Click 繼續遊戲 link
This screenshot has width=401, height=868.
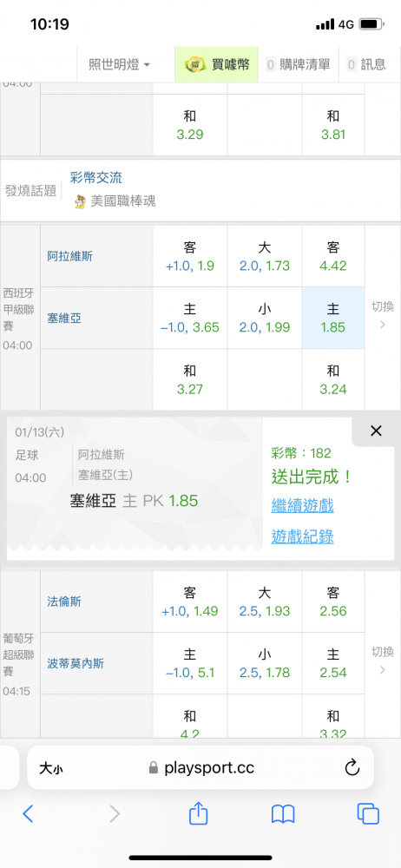[x=303, y=505]
